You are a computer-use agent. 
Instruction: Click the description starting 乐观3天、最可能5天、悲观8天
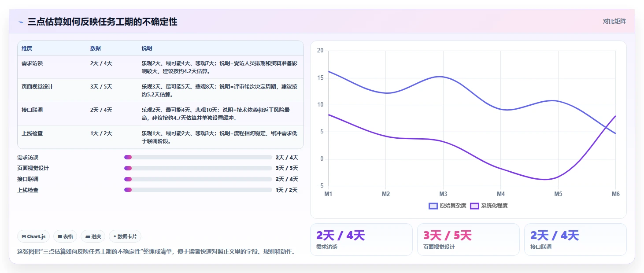219,91
